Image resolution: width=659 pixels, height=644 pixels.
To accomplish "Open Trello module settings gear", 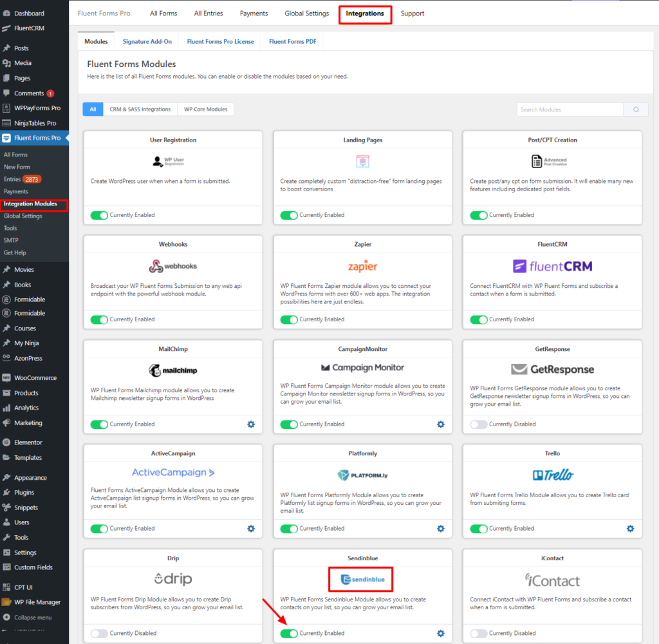I will point(630,528).
